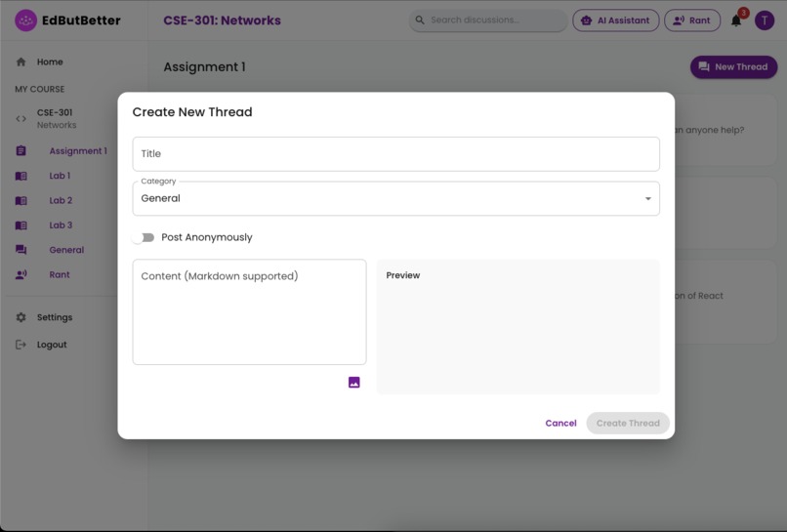The width and height of the screenshot is (787, 532).
Task: Click the Rant button in header
Action: click(x=692, y=20)
